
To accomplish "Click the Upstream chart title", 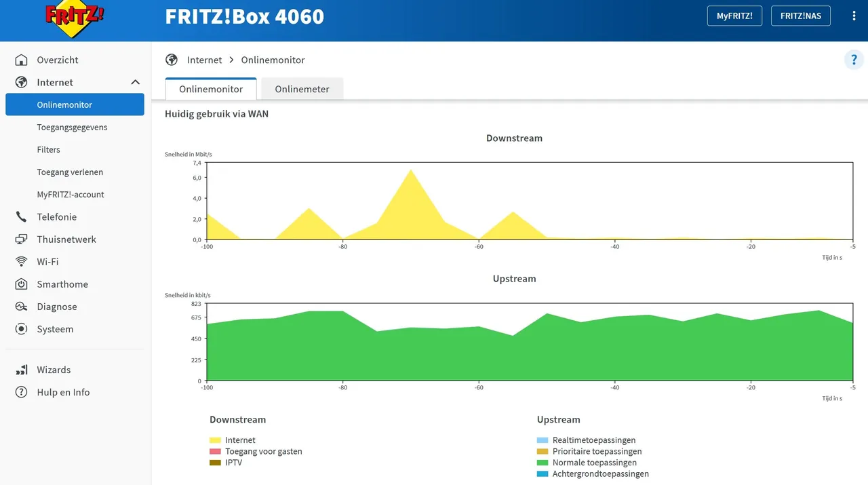I will coord(514,279).
